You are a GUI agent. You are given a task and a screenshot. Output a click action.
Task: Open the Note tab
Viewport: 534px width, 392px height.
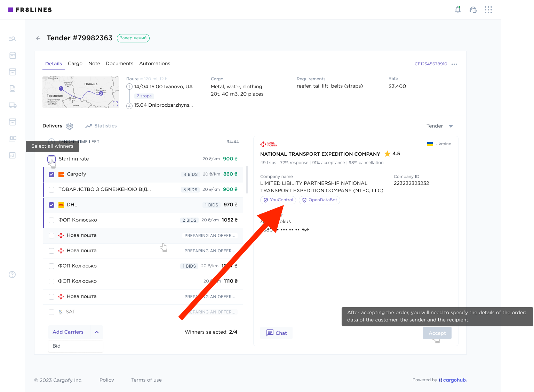94,64
